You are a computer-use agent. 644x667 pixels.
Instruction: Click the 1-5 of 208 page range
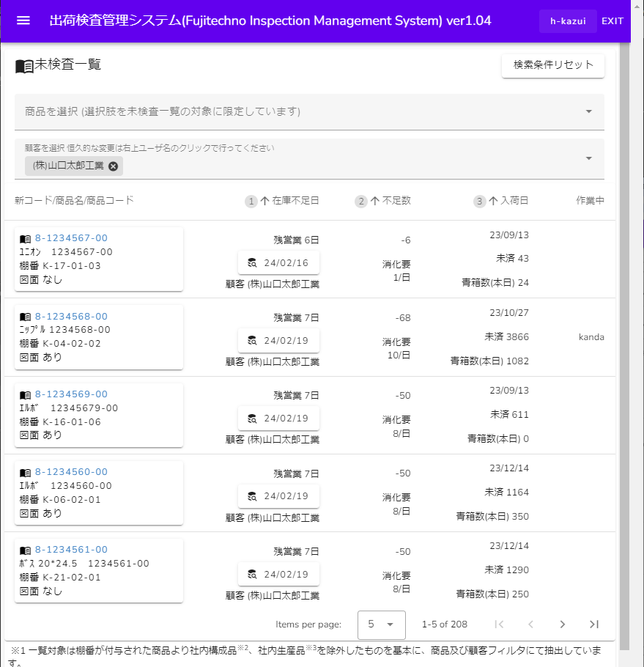click(444, 624)
